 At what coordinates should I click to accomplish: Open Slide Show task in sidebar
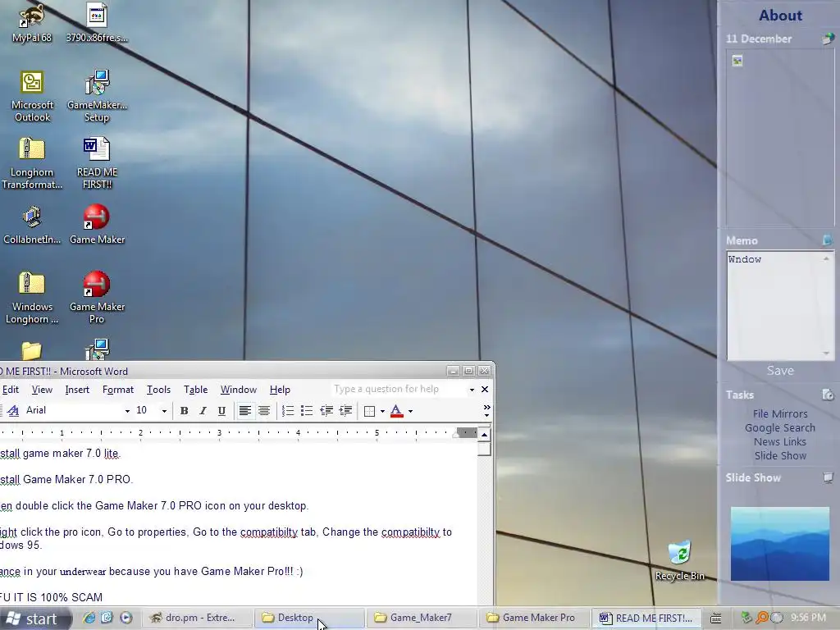pyautogui.click(x=780, y=455)
